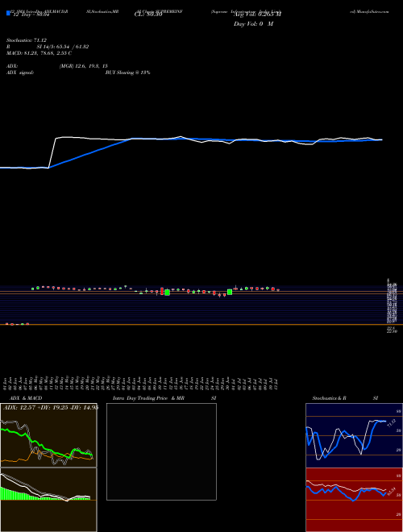Open the ADX indicator chart with green line
The height and width of the screenshot is (532, 403).
pyautogui.click(x=48, y=435)
